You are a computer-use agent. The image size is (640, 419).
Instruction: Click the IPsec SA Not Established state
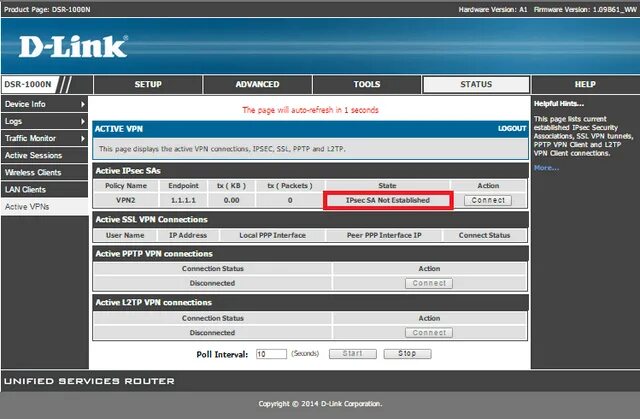[388, 200]
